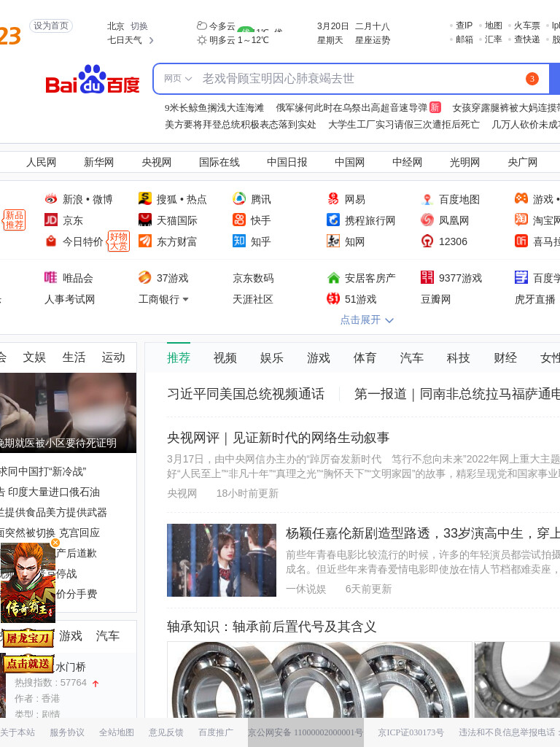
Task: Click the 星座运势 link
Action: click(x=373, y=41)
